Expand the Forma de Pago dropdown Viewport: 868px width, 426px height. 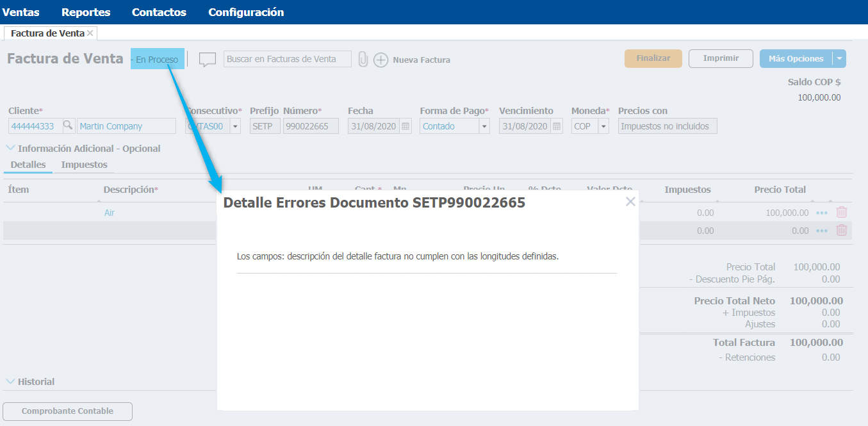click(484, 126)
